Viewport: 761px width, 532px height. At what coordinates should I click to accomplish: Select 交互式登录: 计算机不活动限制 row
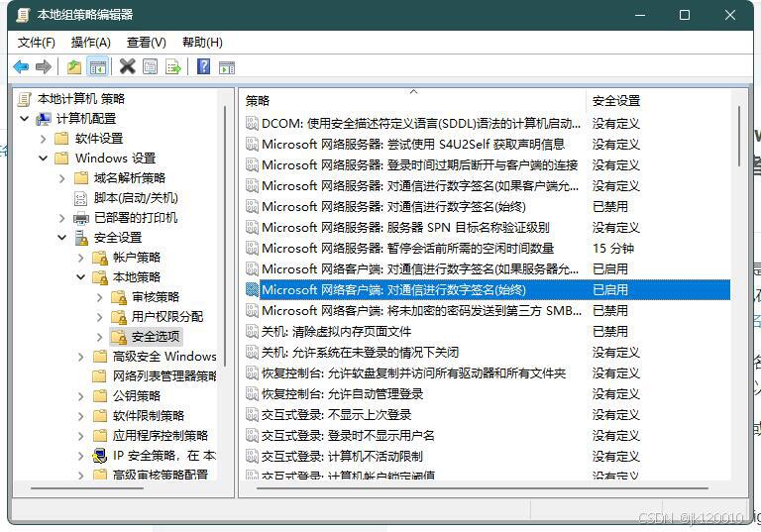tap(486, 457)
